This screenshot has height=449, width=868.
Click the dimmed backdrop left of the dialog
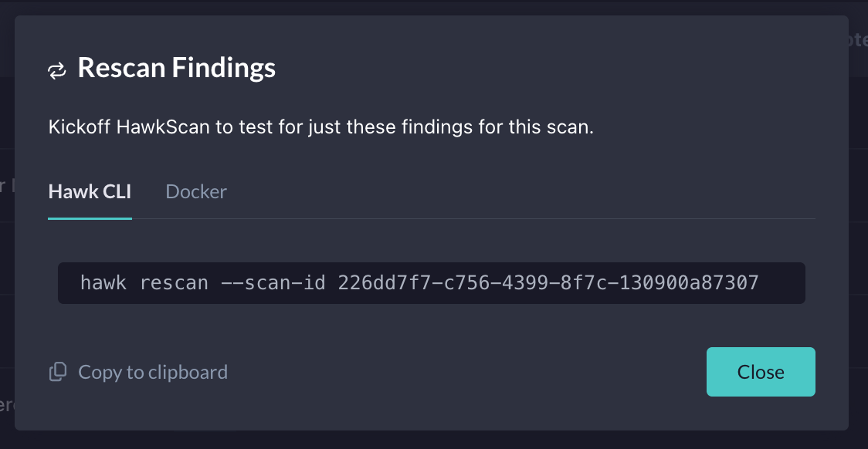tap(7, 221)
